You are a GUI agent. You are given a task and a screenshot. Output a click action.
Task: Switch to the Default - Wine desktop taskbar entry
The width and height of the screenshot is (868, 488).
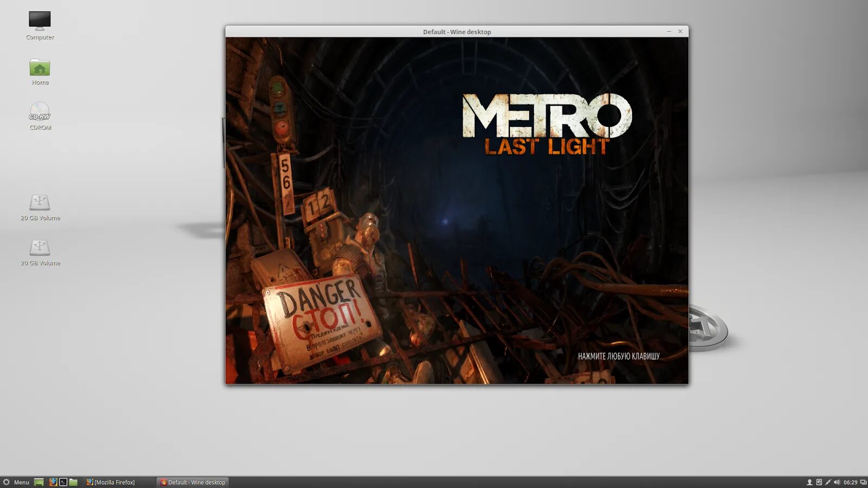tap(193, 482)
